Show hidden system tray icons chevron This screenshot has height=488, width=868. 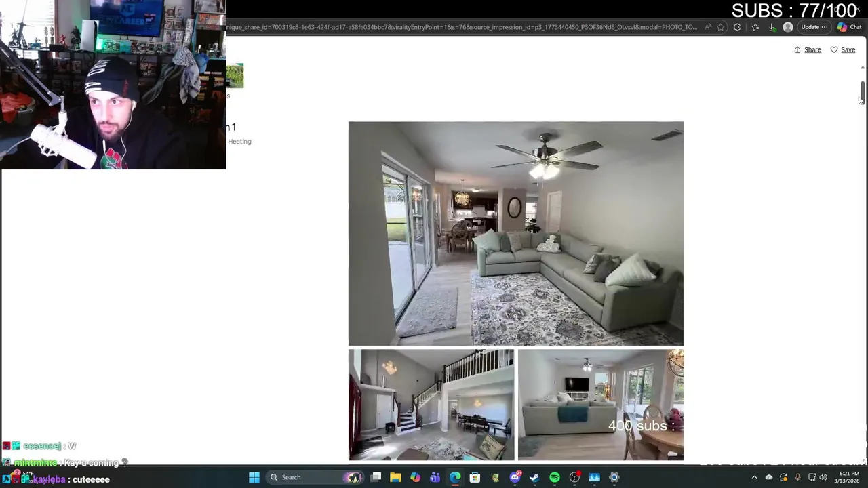pyautogui.click(x=755, y=477)
